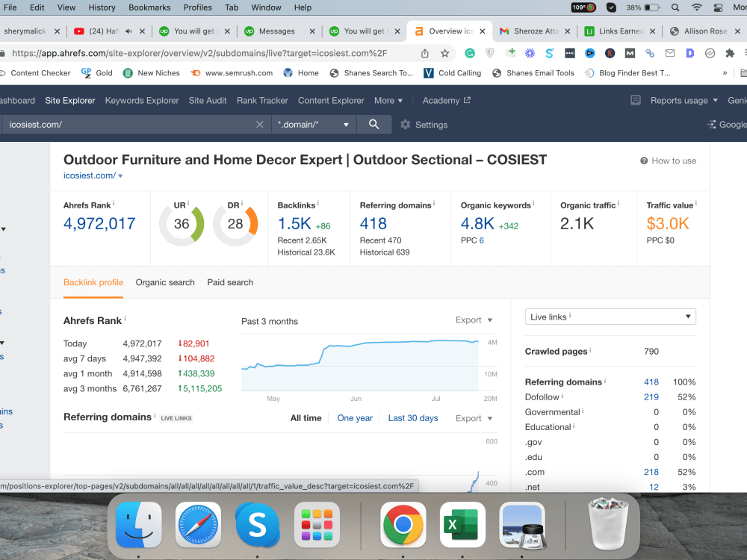Open Finder from the Dock
This screenshot has width=747, height=560.
point(139,525)
